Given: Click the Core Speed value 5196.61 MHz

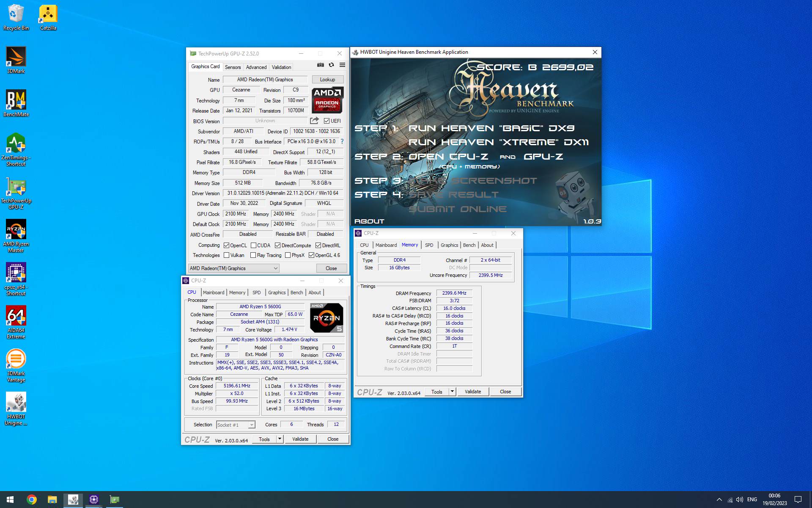Looking at the screenshot, I should tap(237, 386).
